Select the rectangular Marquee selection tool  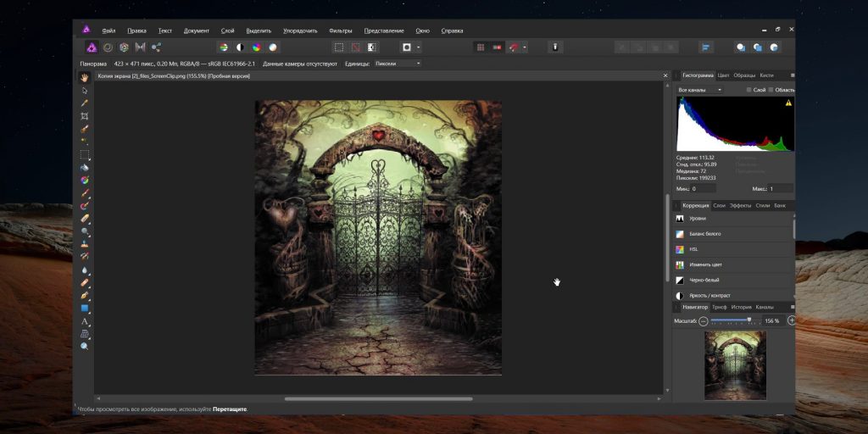click(x=85, y=155)
